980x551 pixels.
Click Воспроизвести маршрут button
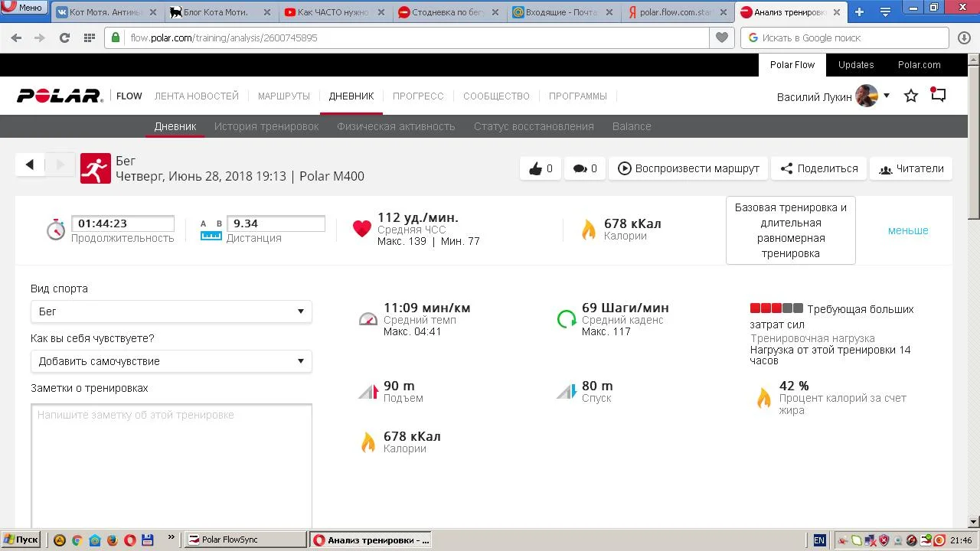tap(688, 168)
